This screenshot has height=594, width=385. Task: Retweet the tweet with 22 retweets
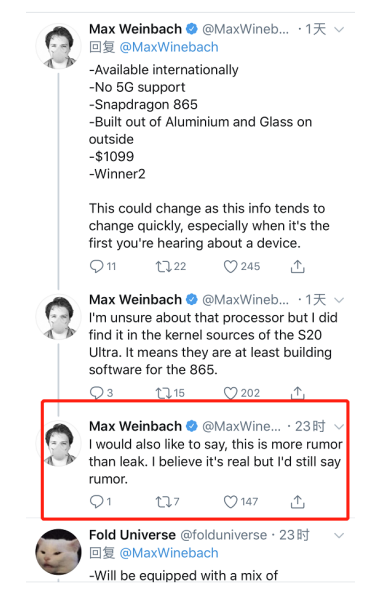(163, 266)
